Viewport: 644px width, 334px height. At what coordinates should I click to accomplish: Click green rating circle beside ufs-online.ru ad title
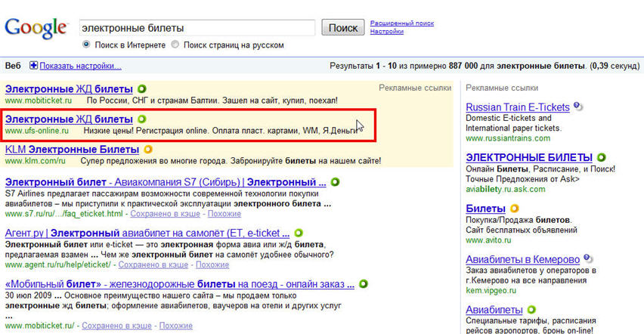click(143, 119)
